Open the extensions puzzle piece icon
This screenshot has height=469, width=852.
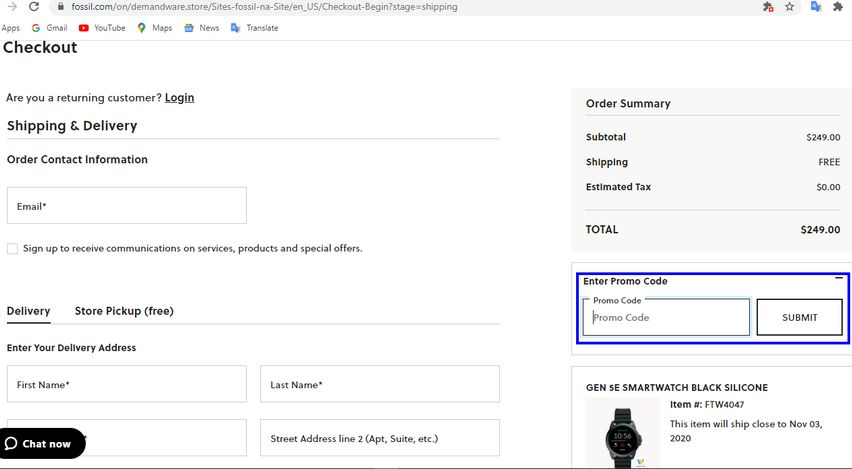click(x=838, y=7)
